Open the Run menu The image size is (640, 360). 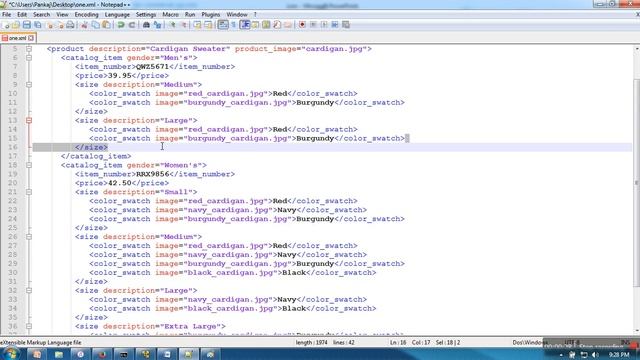pos(190,14)
